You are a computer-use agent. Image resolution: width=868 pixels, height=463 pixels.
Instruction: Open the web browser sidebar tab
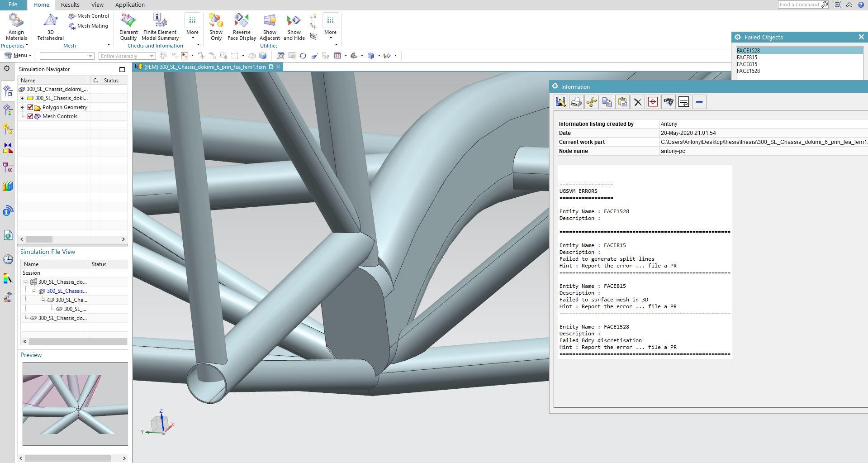pos(8,235)
